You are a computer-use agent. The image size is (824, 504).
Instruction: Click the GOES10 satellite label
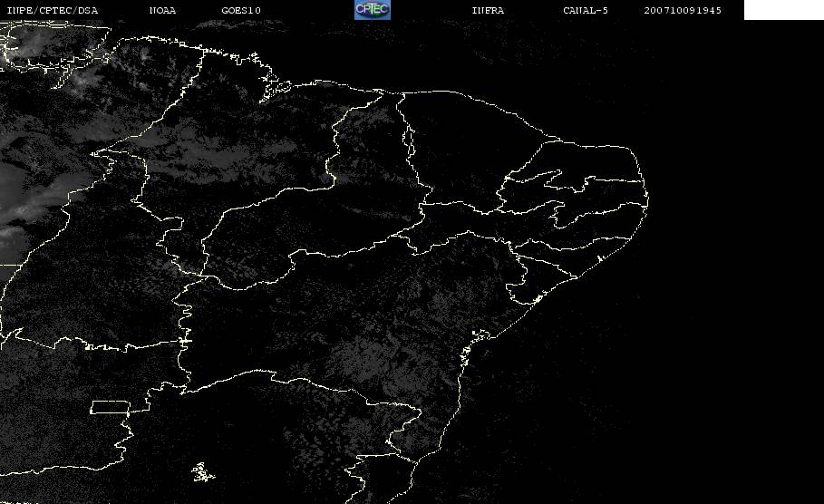(x=241, y=11)
